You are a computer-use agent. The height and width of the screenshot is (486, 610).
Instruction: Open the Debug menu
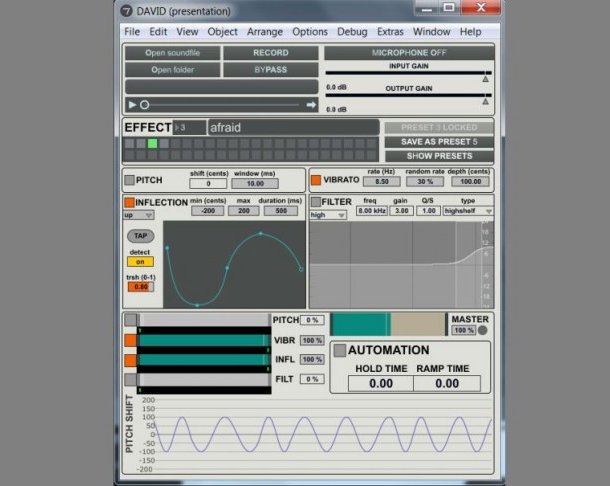click(x=352, y=32)
